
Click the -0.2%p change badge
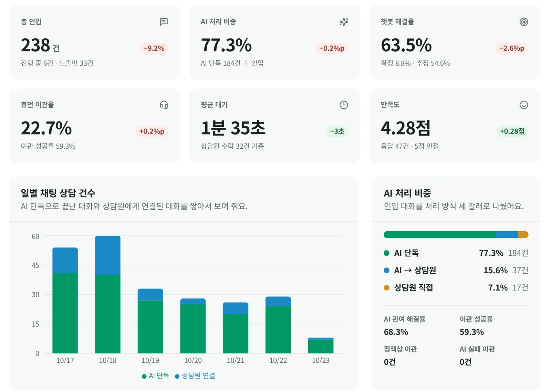(332, 48)
